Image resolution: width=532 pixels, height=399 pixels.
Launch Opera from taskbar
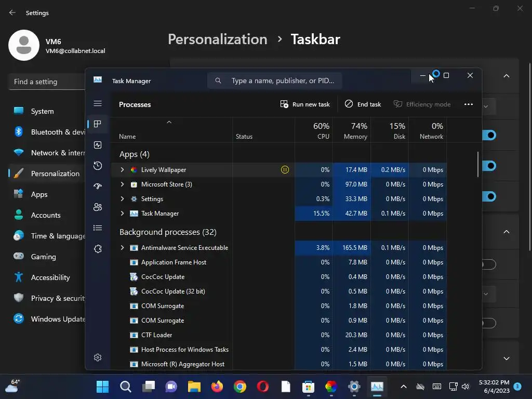pyautogui.click(x=262, y=387)
